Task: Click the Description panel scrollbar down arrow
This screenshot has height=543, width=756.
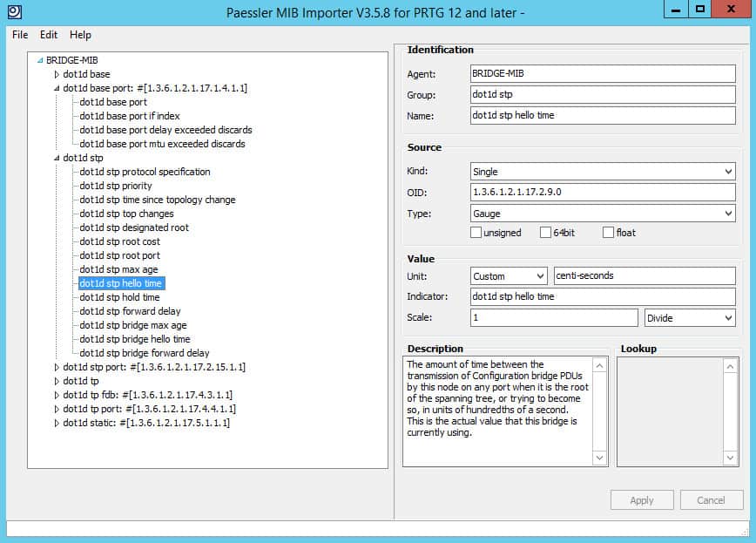Action: [601, 457]
